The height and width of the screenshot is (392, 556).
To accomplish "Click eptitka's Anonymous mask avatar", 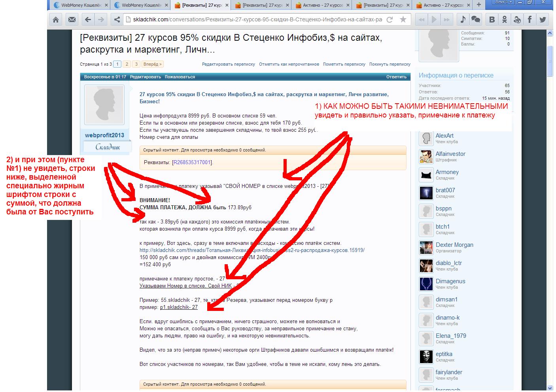I will tap(426, 357).
